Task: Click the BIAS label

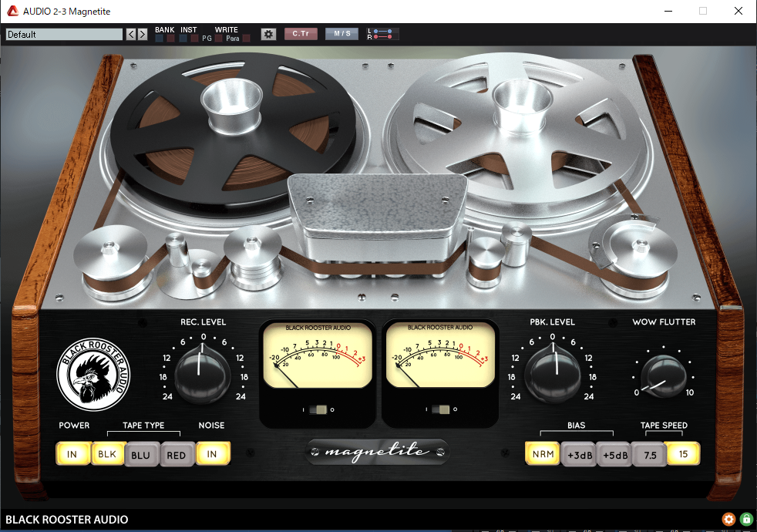Action: [577, 426]
